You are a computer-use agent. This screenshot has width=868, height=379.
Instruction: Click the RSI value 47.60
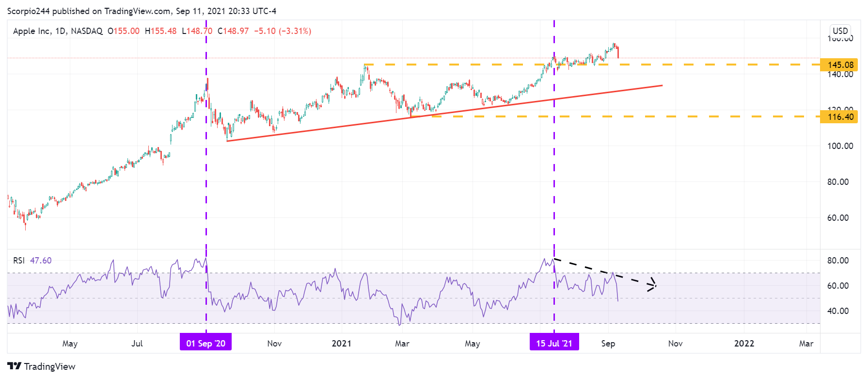point(41,261)
